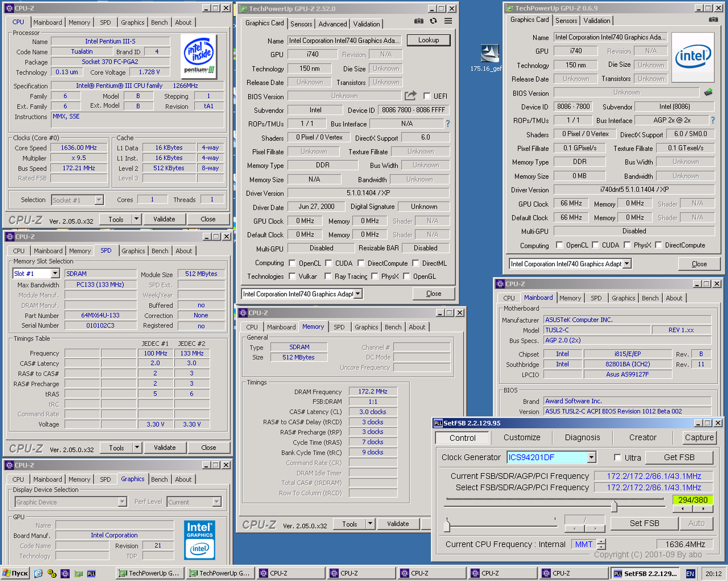Open the Clock Generator ICS94201DF dropdown

(x=592, y=457)
